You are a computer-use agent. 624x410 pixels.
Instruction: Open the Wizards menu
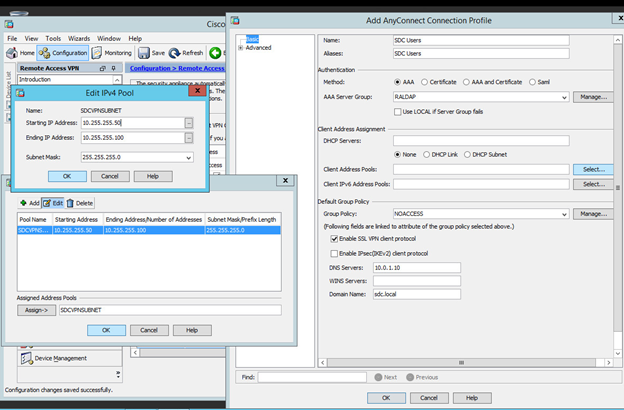(80, 37)
